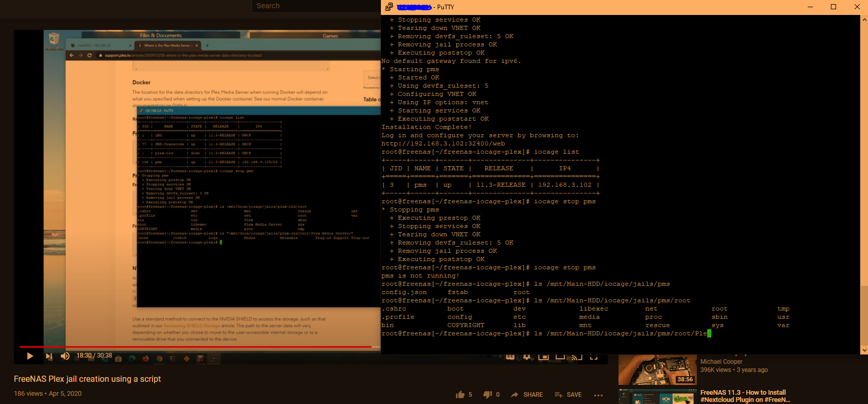
Task: Click the 'fstab' file name in PuTTY
Action: [458, 292]
